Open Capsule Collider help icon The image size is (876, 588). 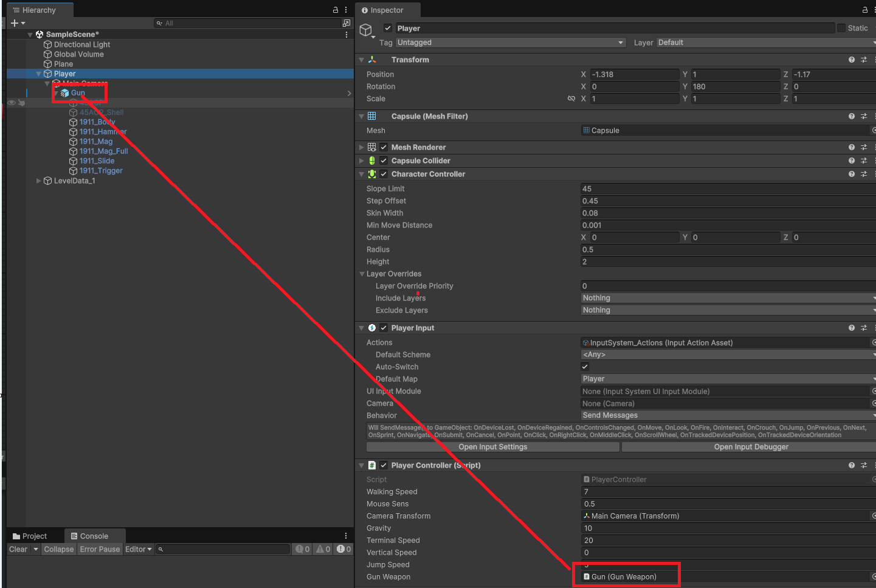click(x=851, y=161)
